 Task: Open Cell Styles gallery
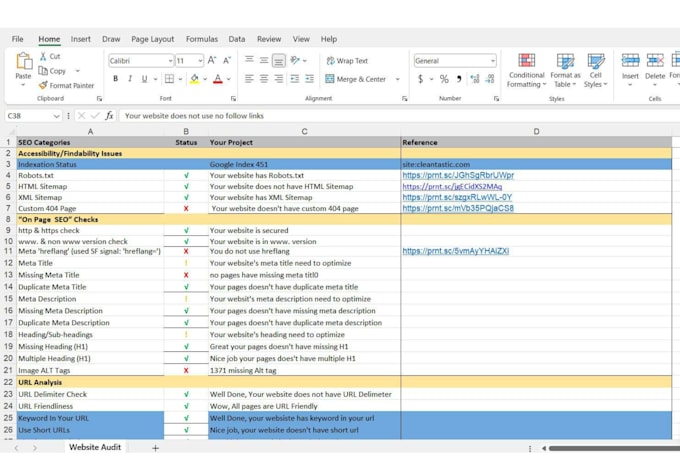(595, 71)
